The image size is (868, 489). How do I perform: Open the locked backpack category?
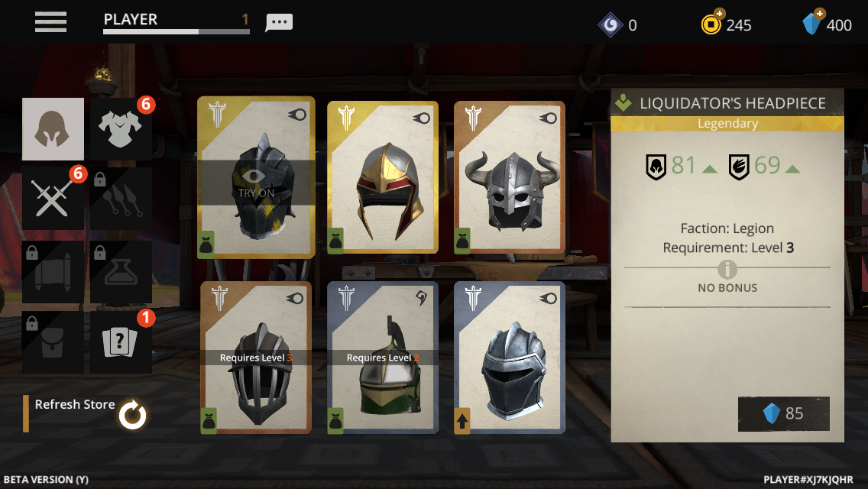point(53,342)
